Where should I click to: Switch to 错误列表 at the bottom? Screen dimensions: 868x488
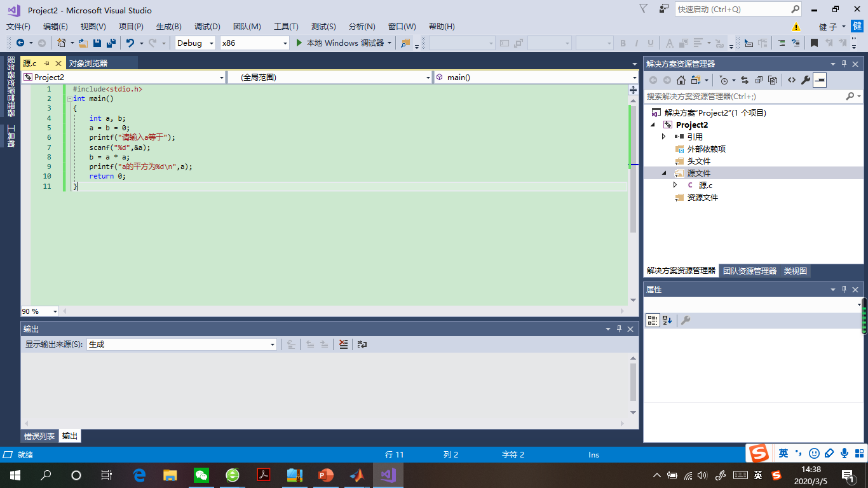pyautogui.click(x=40, y=436)
